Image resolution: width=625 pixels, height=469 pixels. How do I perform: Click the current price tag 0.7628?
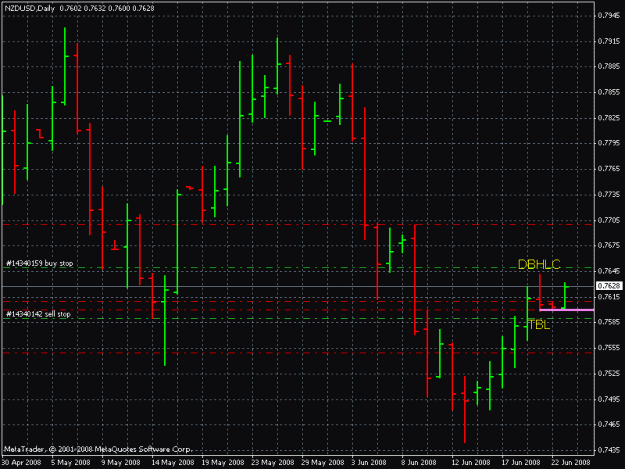click(609, 286)
